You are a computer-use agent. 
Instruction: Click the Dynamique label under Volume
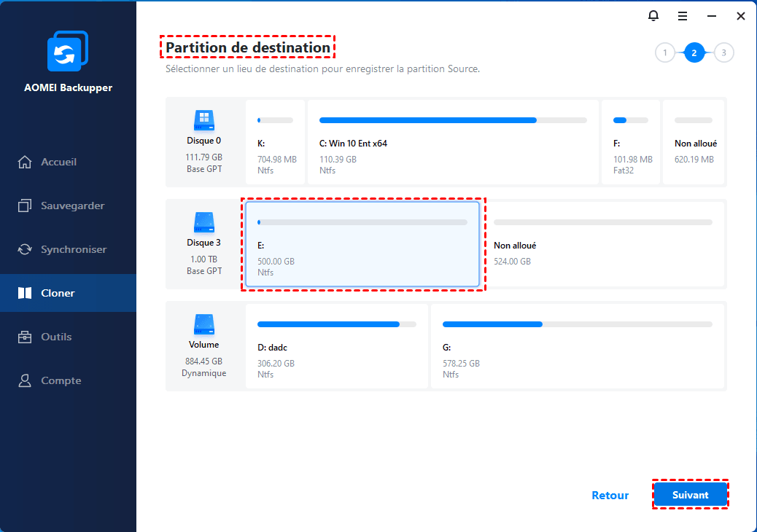pos(203,373)
